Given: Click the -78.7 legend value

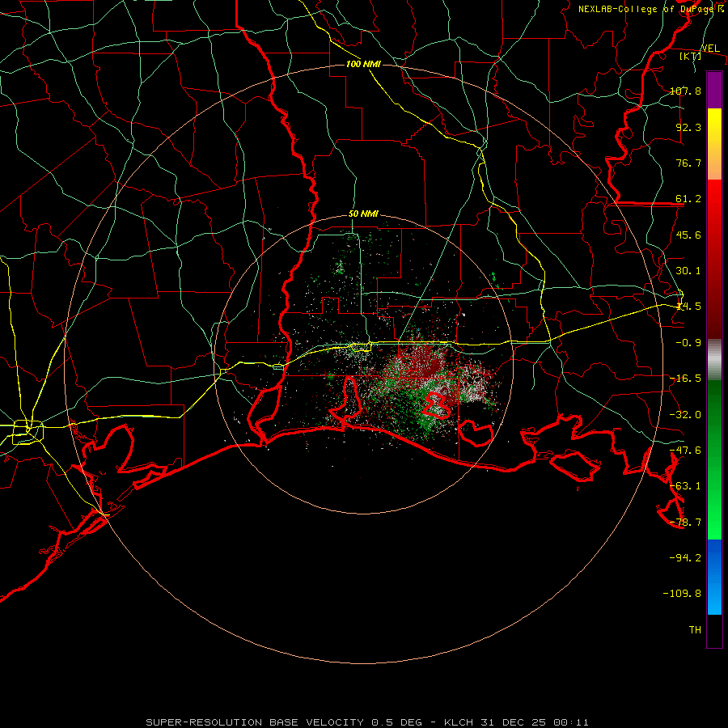Looking at the screenshot, I should tap(686, 523).
